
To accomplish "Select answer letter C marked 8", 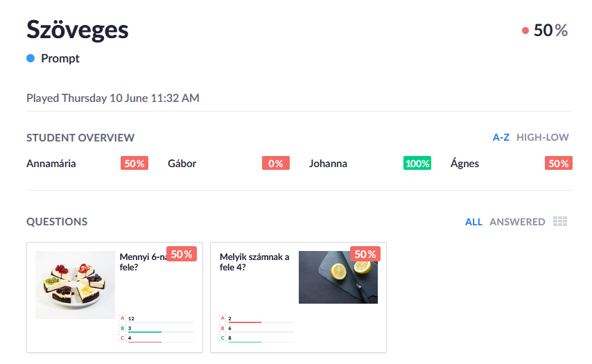I will tap(223, 338).
